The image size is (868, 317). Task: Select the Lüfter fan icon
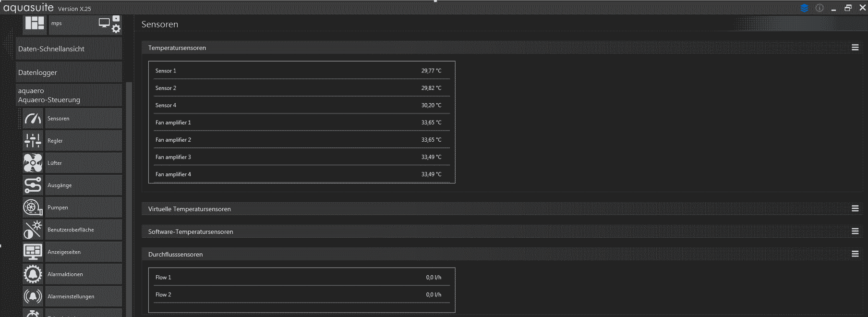coord(33,163)
